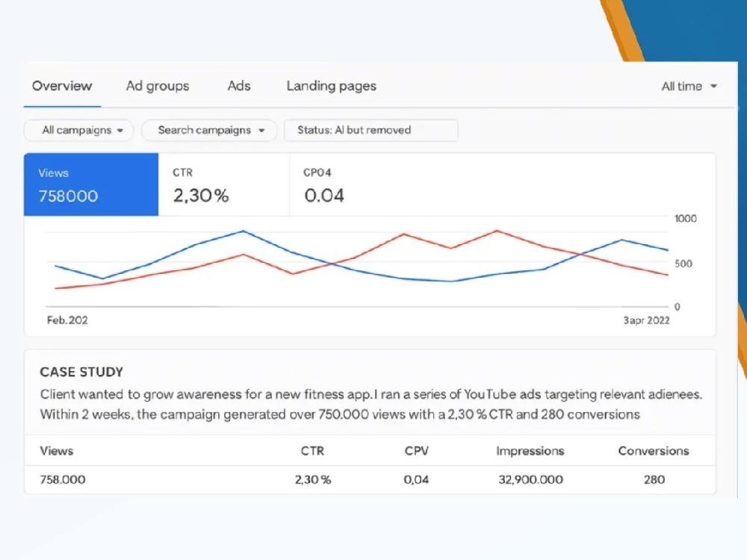This screenshot has height=560, width=747.
Task: Click the Status: All but removed filter
Action: pyautogui.click(x=371, y=130)
